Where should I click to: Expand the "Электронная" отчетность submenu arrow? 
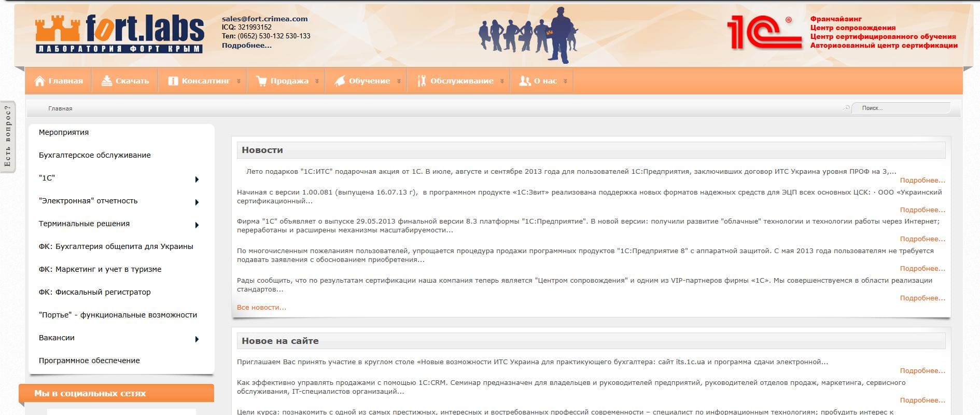point(197,202)
